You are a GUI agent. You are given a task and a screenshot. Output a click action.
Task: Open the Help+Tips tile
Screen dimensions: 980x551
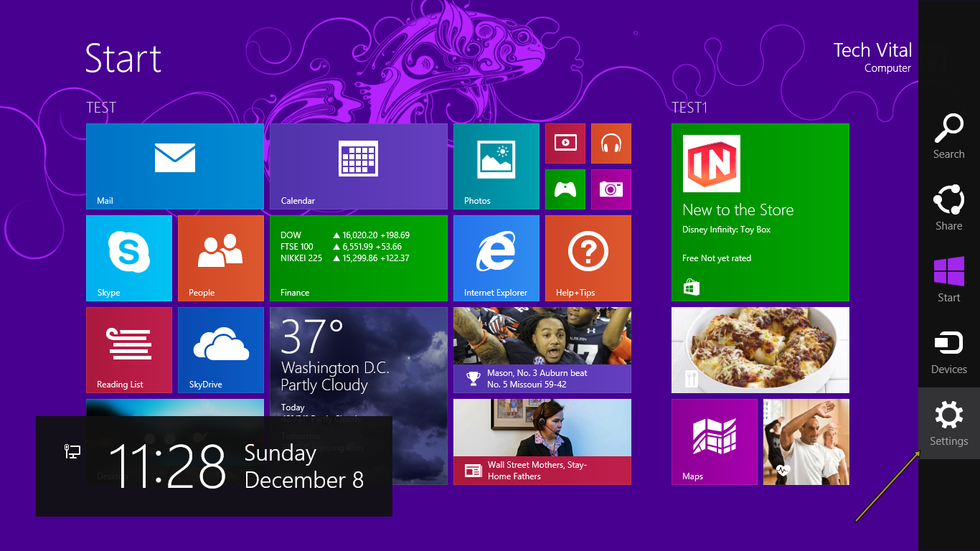pyautogui.click(x=588, y=258)
